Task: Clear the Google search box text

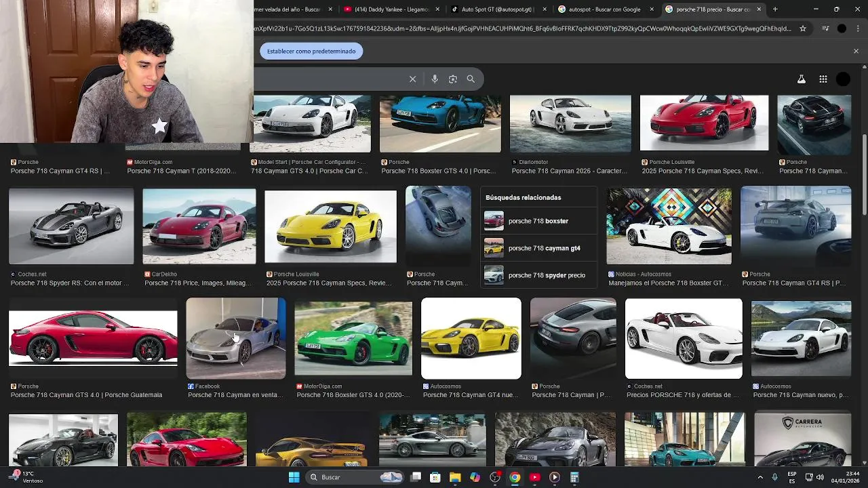Action: click(412, 79)
